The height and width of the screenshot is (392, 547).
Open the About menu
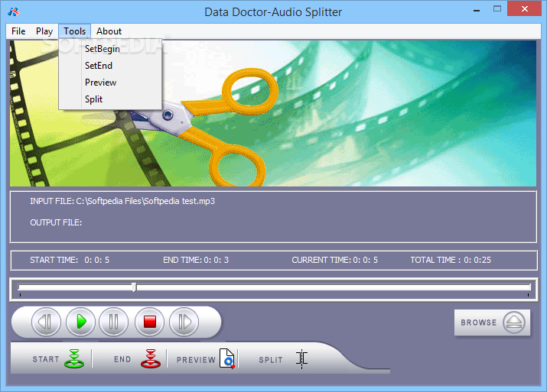coord(109,31)
